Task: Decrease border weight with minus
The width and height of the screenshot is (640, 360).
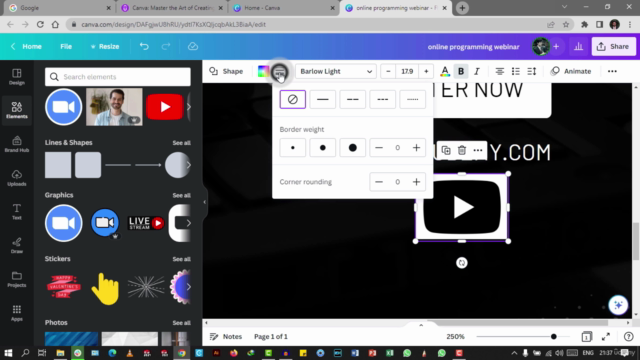Action: click(379, 148)
